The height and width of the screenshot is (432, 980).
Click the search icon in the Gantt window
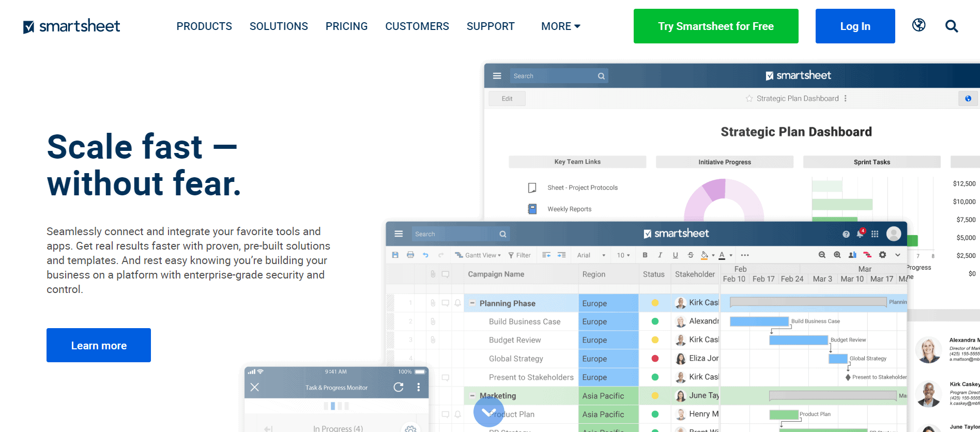point(502,234)
